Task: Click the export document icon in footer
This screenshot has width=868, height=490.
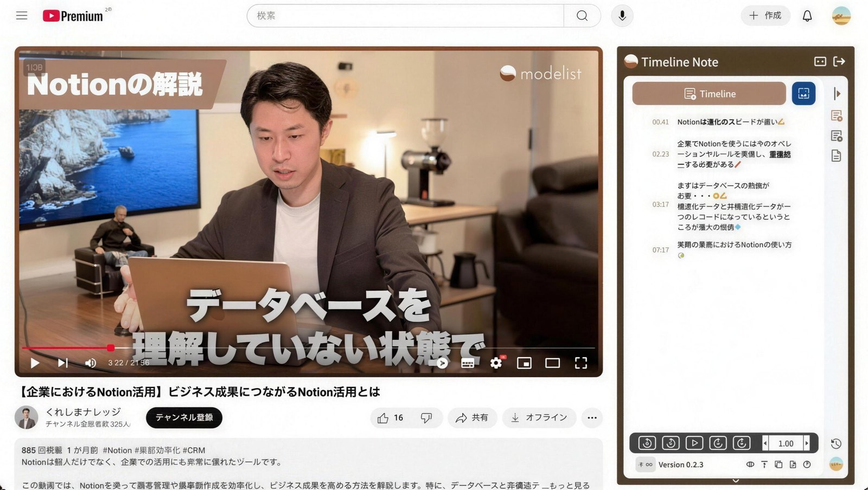Action: pos(793,465)
